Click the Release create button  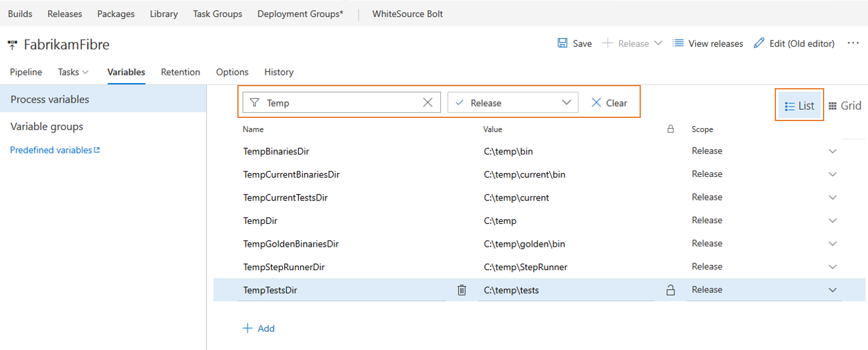point(626,43)
